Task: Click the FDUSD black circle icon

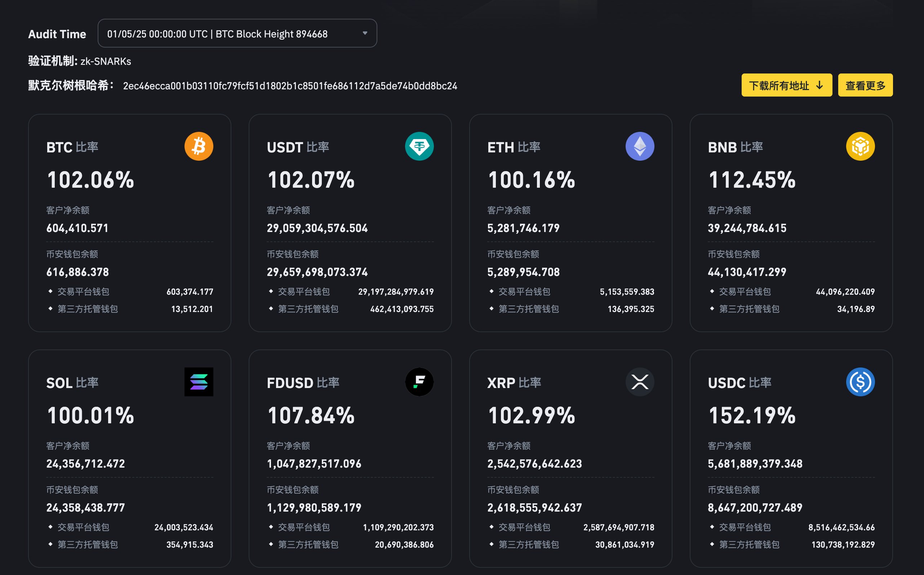Action: click(419, 382)
